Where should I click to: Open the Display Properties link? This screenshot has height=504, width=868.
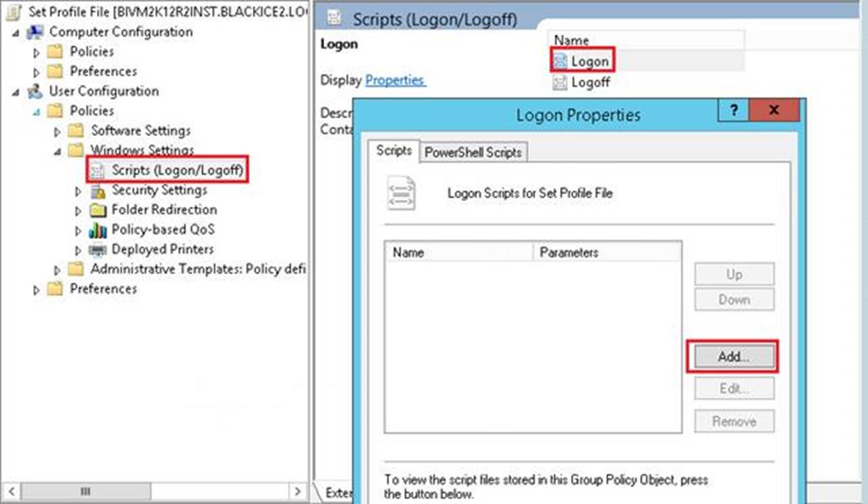point(395,81)
